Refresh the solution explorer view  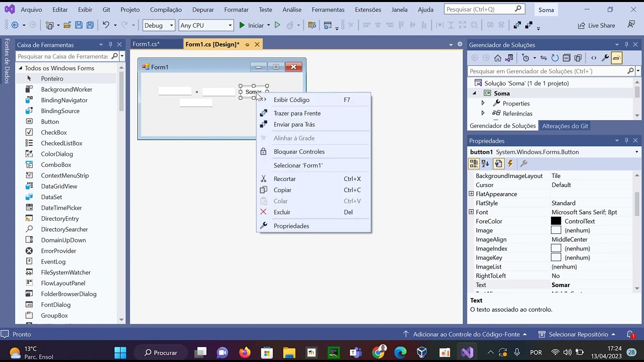[x=555, y=58]
